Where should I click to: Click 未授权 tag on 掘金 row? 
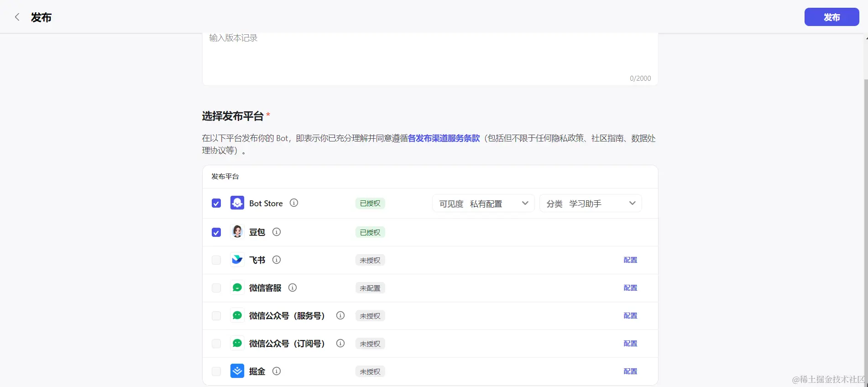[370, 371]
